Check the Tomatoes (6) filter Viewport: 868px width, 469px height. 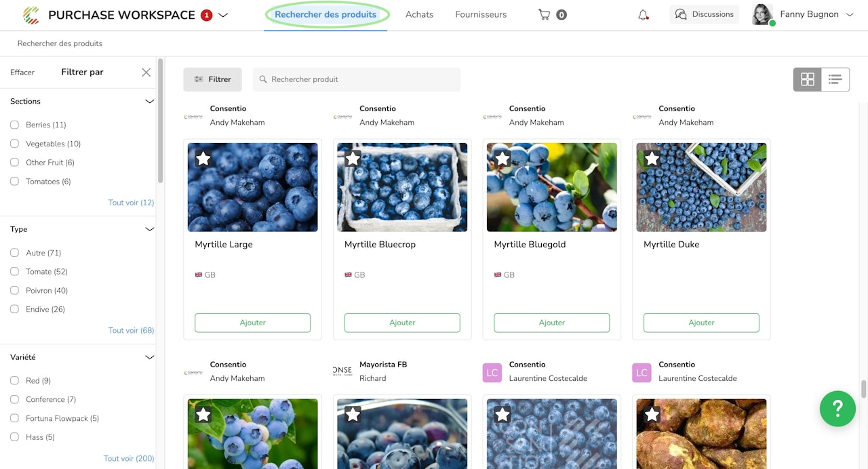(x=14, y=182)
